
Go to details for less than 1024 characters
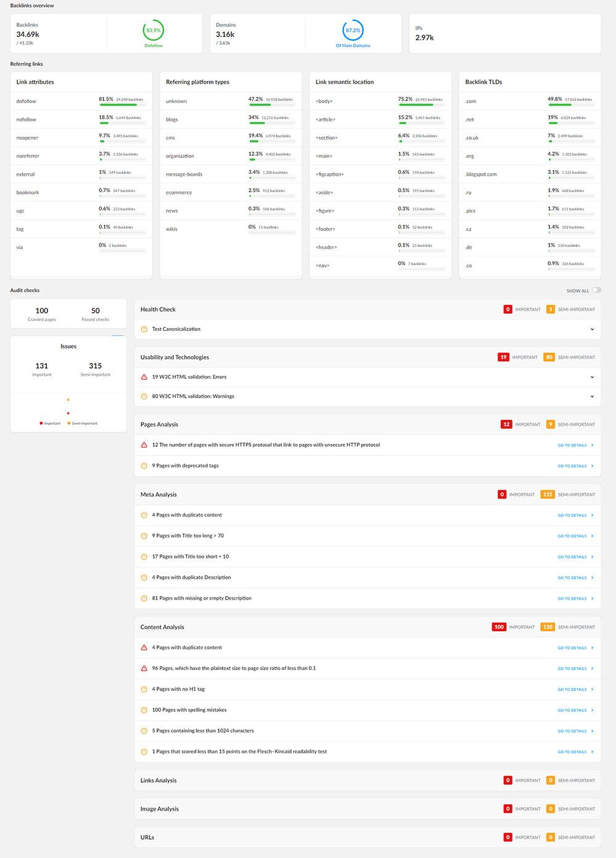click(575, 731)
